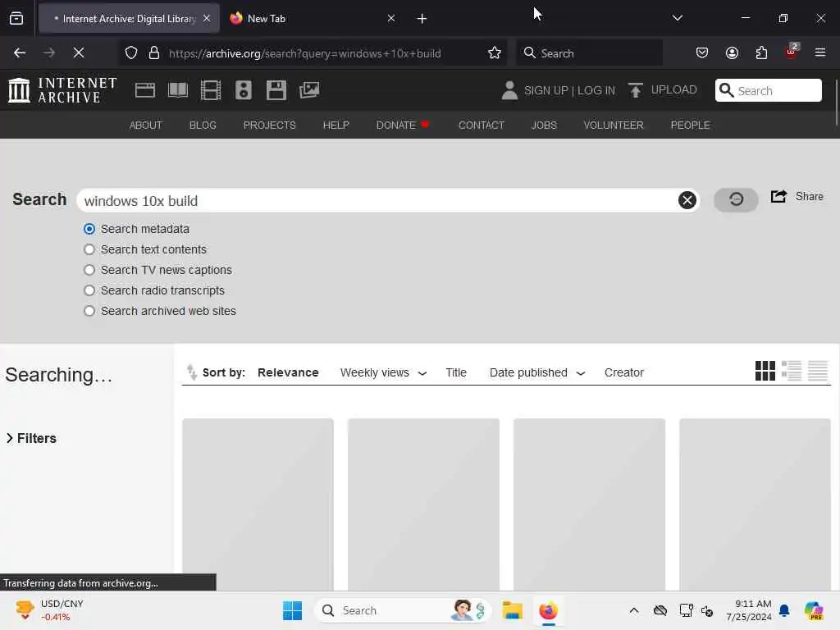Switch to the Internet Archive tab
The width and height of the screenshot is (840, 630).
pos(129,18)
